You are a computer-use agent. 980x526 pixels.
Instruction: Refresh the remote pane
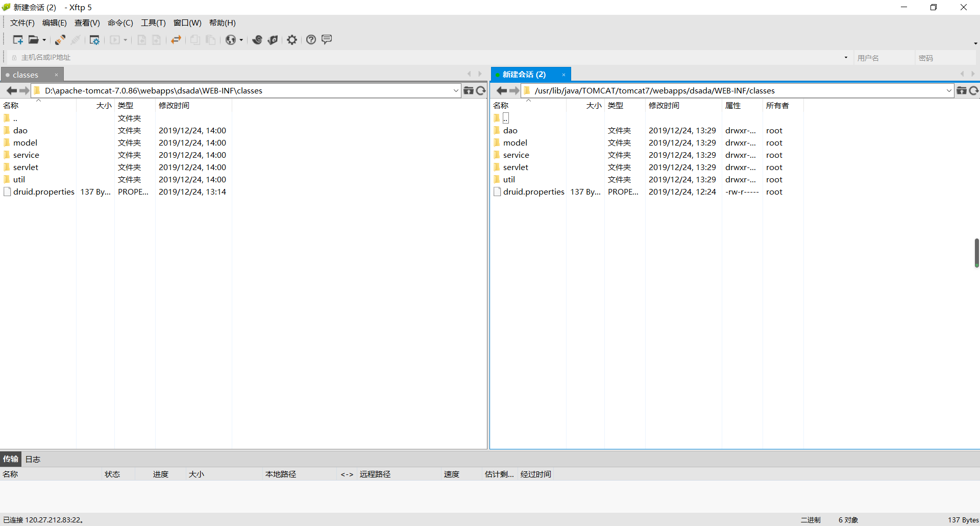(974, 91)
